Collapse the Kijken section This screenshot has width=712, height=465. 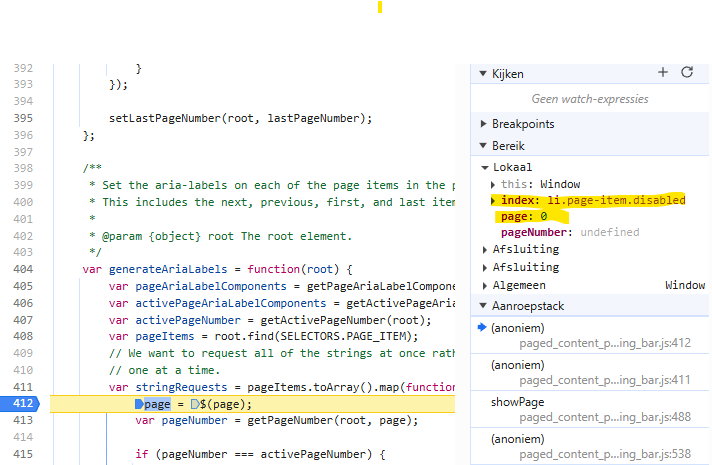click(x=483, y=74)
